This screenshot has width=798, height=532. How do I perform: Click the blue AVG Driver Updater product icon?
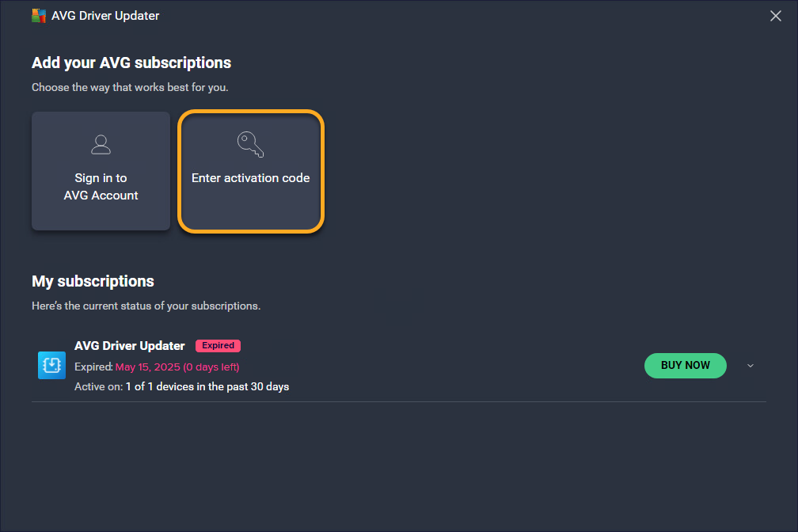(x=51, y=365)
